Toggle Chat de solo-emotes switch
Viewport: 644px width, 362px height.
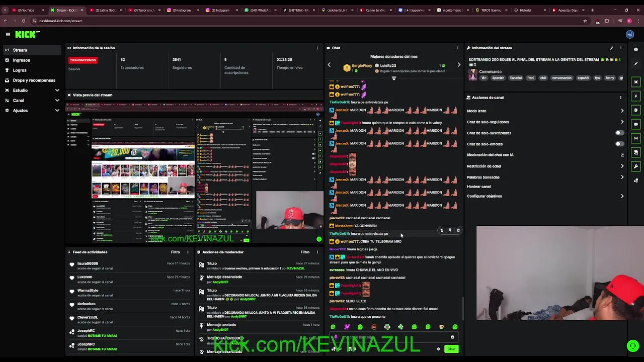click(620, 144)
